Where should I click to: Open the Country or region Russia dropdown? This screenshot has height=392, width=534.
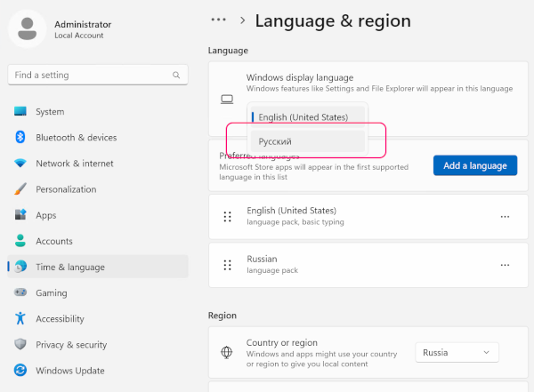457,353
